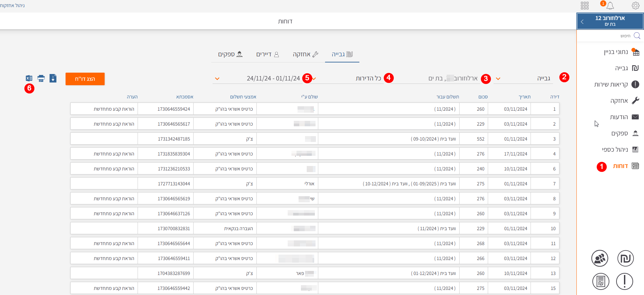Click the חיפוש search field
The image size is (644, 295).
click(611, 36)
